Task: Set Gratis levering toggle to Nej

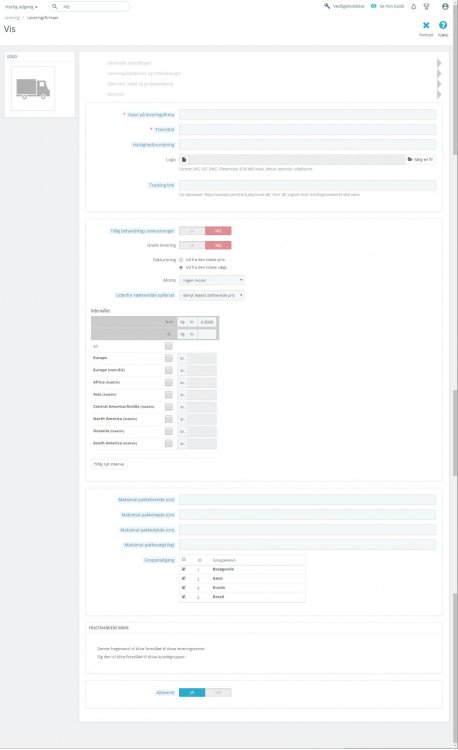Action: click(x=218, y=245)
